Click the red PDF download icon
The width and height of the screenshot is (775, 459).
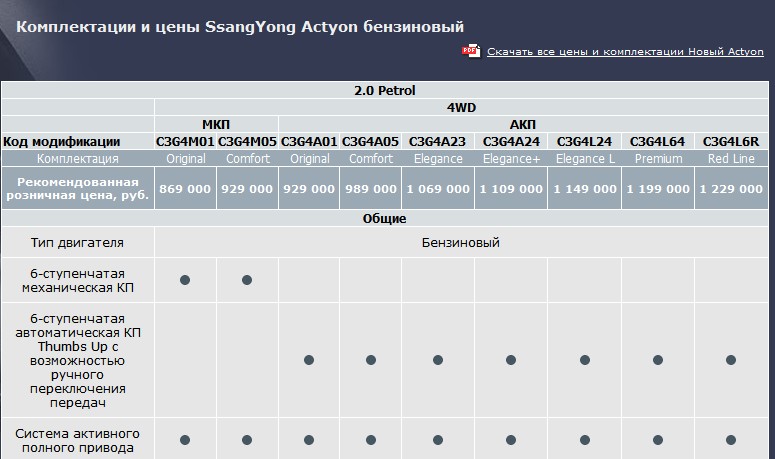[x=471, y=51]
